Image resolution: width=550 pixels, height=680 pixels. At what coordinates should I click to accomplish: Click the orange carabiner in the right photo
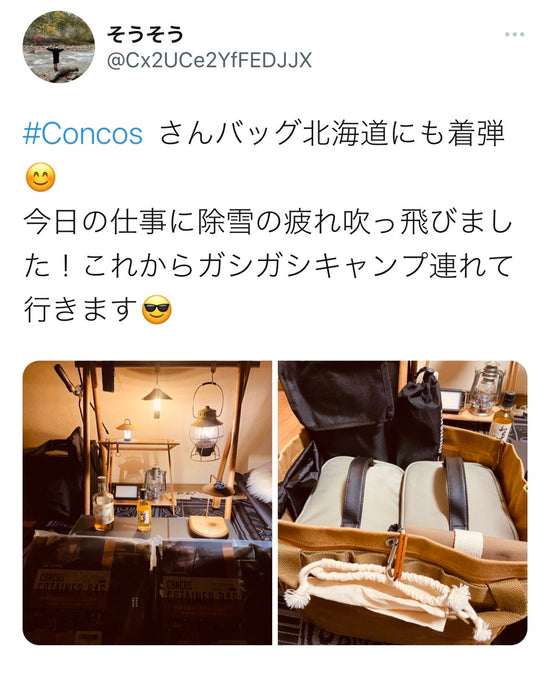[397, 554]
